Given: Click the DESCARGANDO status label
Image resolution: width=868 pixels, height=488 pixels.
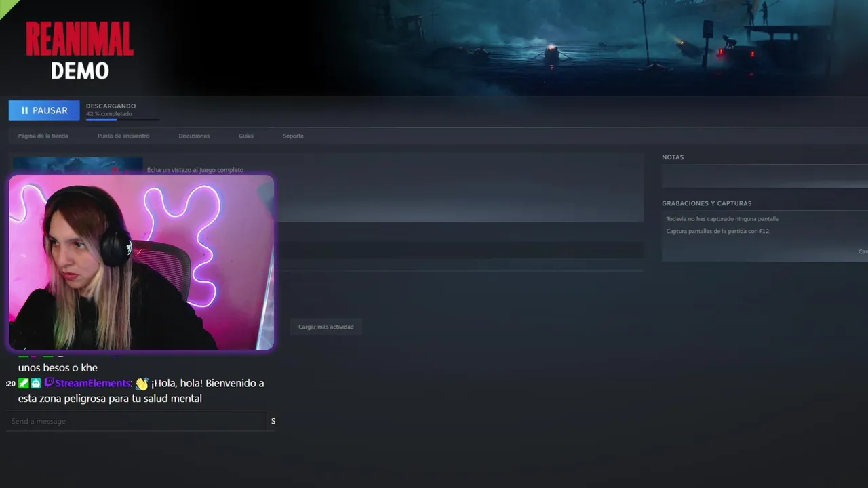Looking at the screenshot, I should [x=111, y=106].
